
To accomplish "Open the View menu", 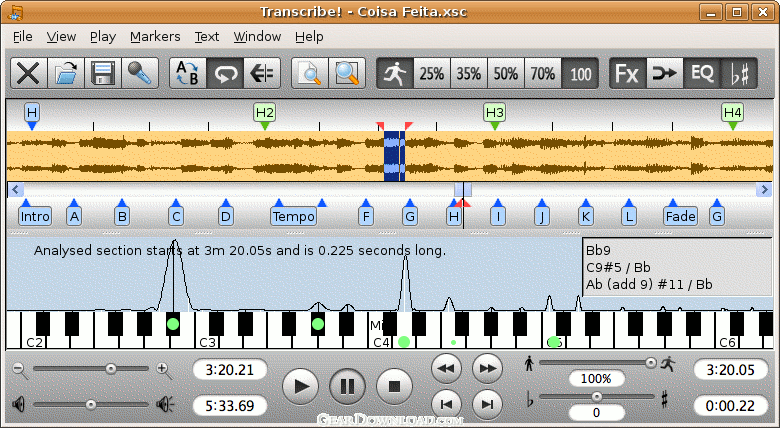I will coord(61,37).
